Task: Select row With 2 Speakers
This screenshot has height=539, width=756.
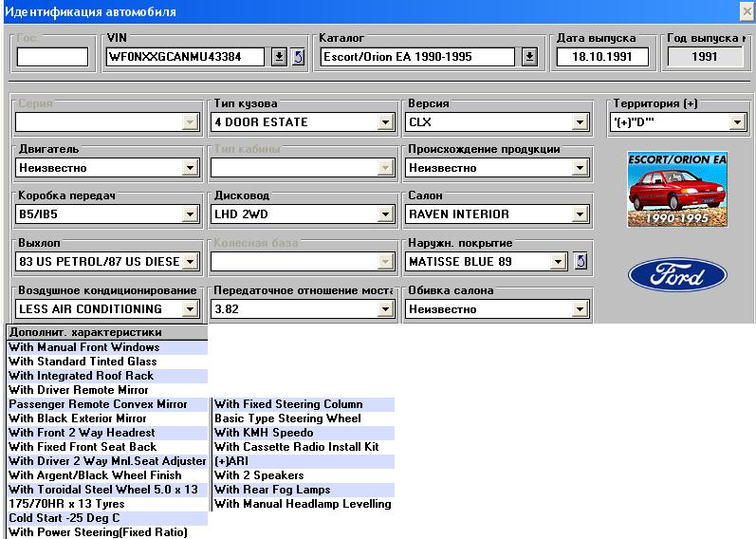Action: pos(304,475)
